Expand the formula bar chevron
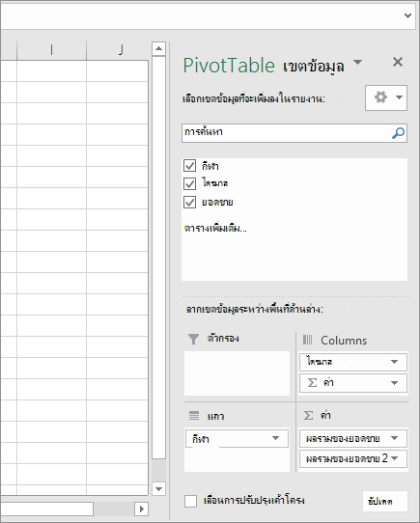This screenshot has height=523, width=420. (407, 15)
